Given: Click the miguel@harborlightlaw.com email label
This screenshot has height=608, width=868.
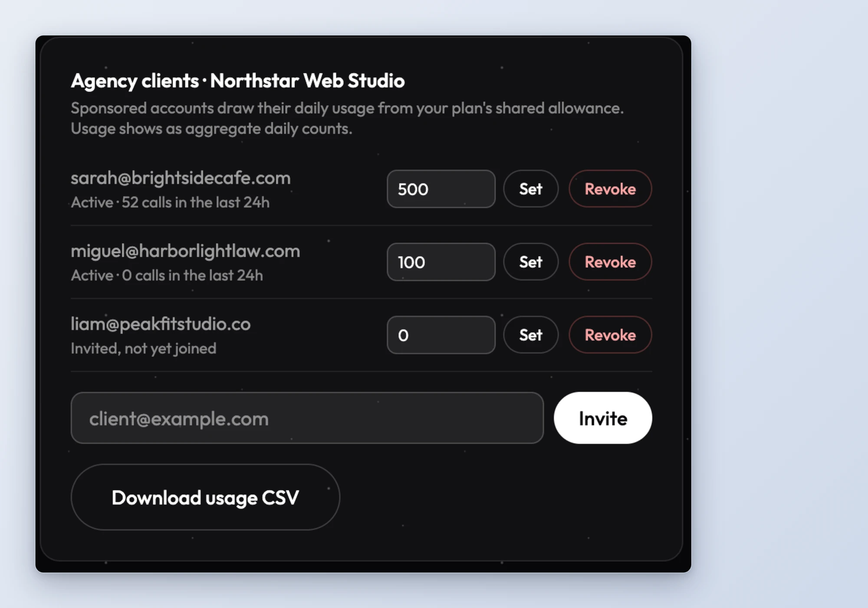Looking at the screenshot, I should coord(185,251).
